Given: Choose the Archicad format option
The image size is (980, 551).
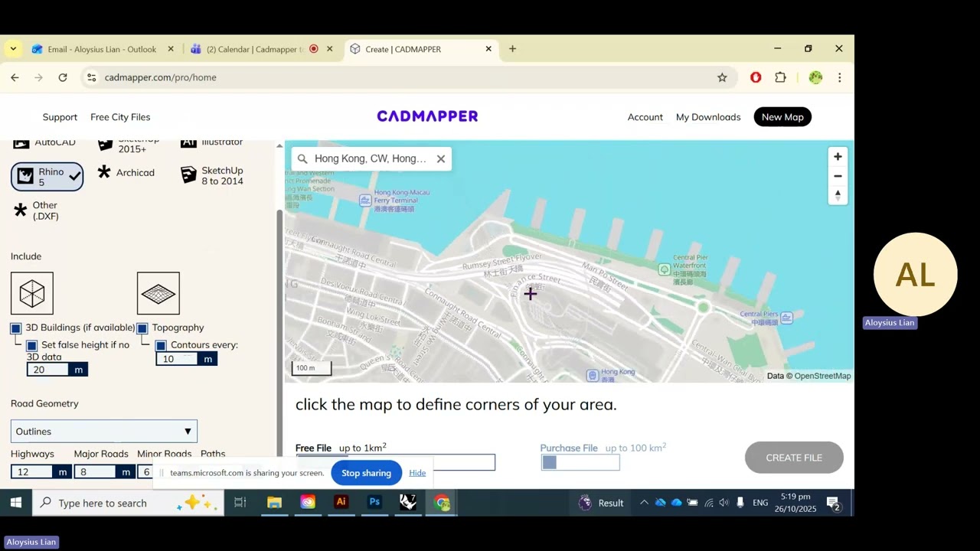Looking at the screenshot, I should [x=126, y=172].
